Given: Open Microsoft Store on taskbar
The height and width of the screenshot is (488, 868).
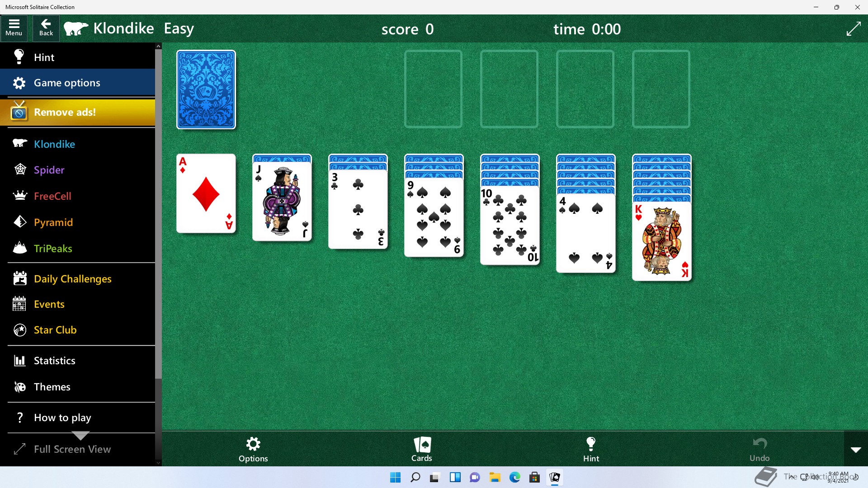Looking at the screenshot, I should [534, 477].
